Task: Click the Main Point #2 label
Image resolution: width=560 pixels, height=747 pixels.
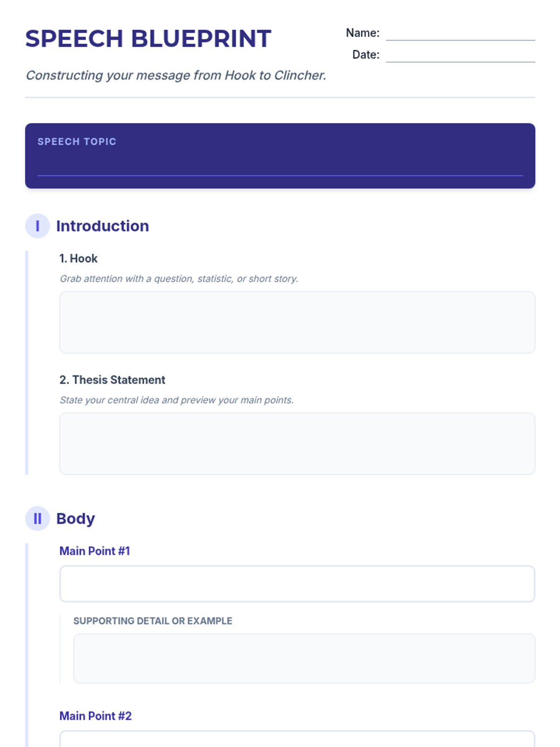Action: click(x=96, y=716)
